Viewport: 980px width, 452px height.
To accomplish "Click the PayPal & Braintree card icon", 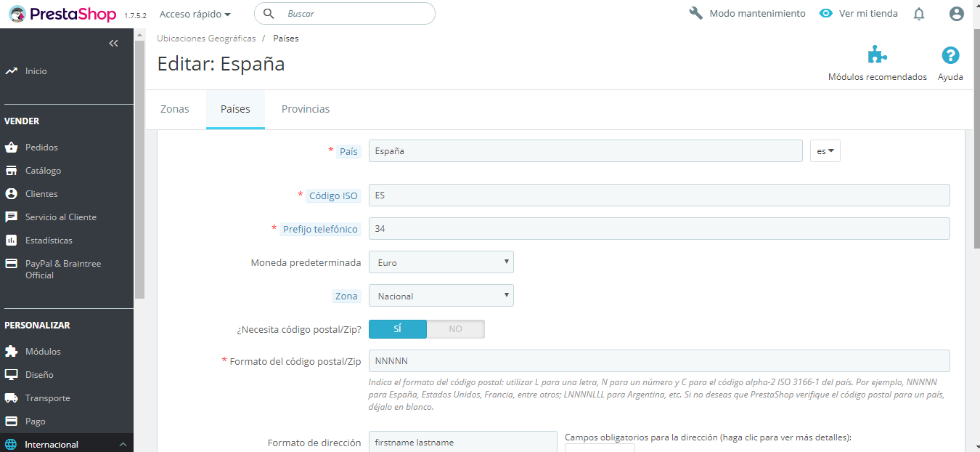I will (11, 264).
